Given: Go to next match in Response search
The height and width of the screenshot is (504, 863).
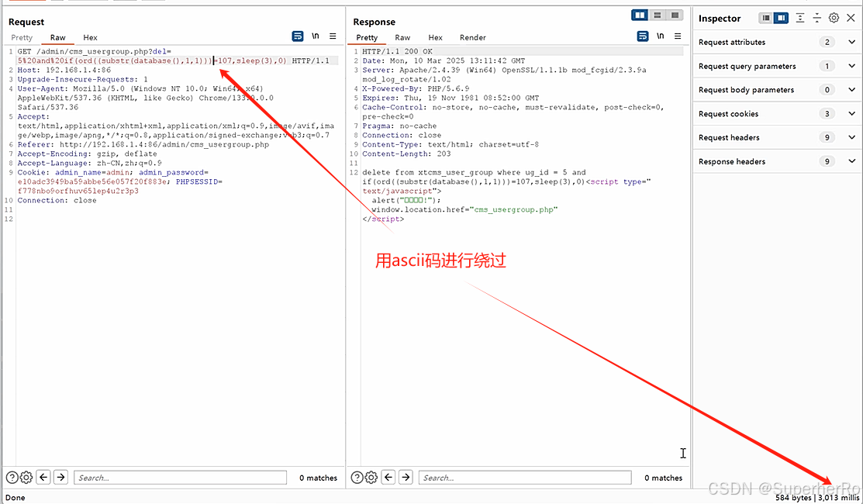Looking at the screenshot, I should point(406,477).
